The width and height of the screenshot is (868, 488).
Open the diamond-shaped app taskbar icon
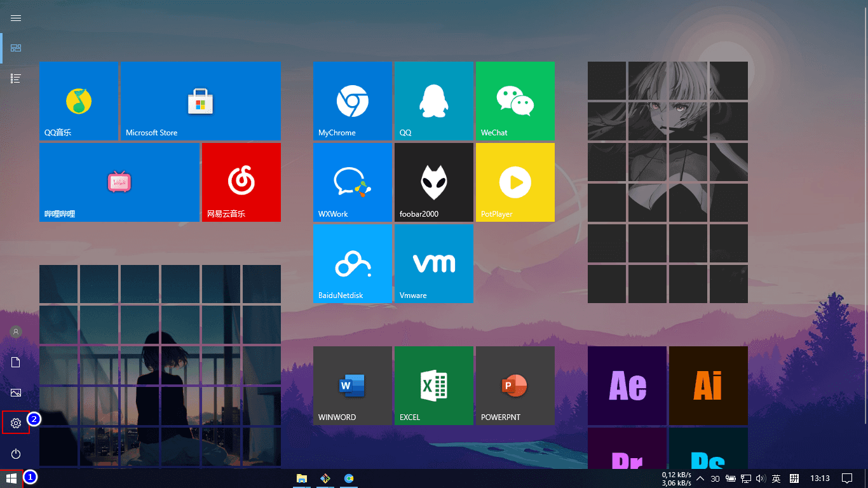(x=325, y=478)
